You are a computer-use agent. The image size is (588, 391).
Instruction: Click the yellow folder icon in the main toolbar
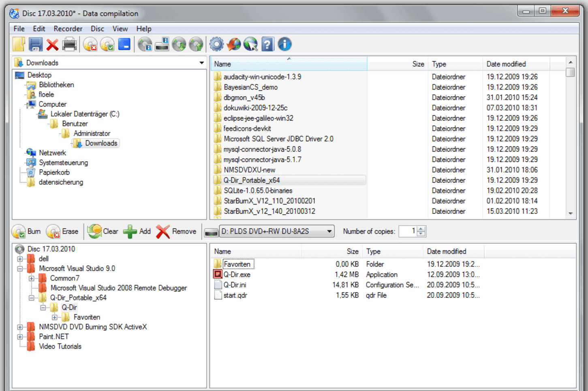pyautogui.click(x=19, y=44)
